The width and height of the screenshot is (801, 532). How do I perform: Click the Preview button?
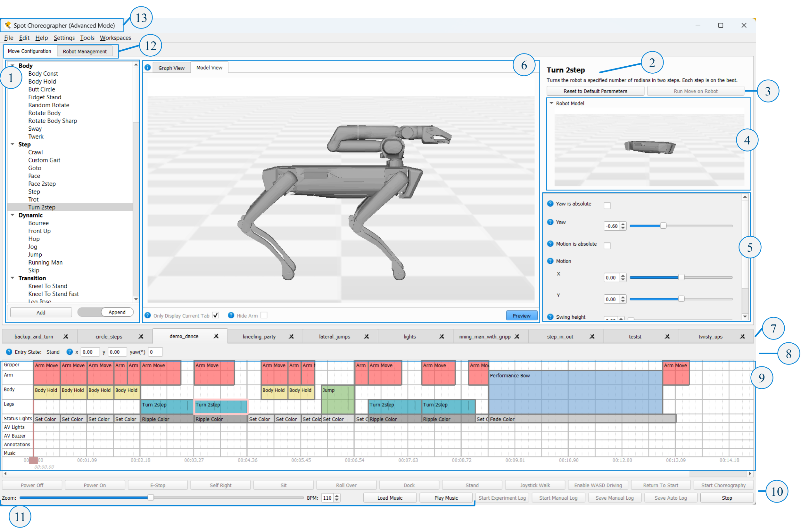[x=521, y=315]
